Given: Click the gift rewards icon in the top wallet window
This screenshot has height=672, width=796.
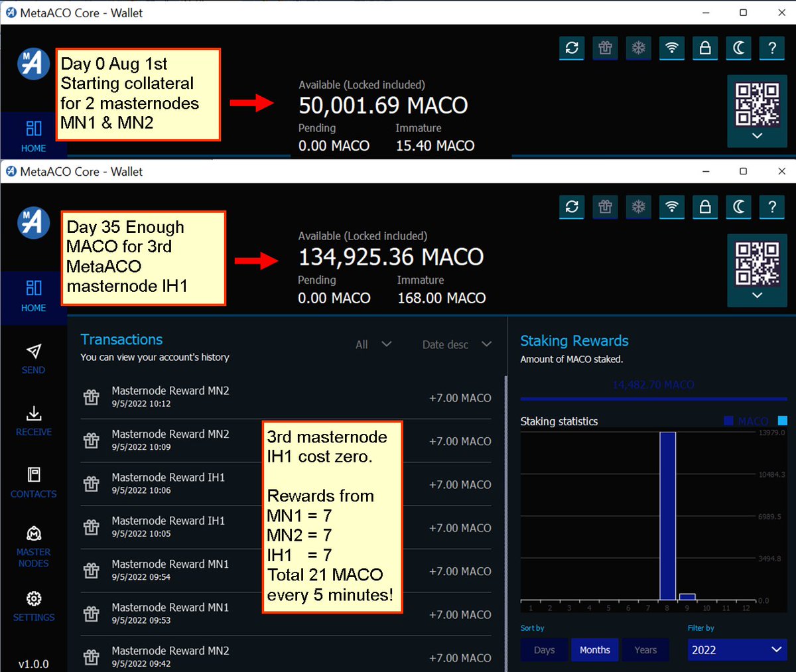Looking at the screenshot, I should click(605, 48).
